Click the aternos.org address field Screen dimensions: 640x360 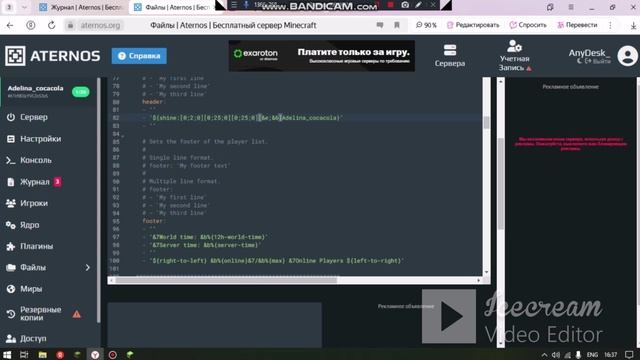(x=100, y=25)
